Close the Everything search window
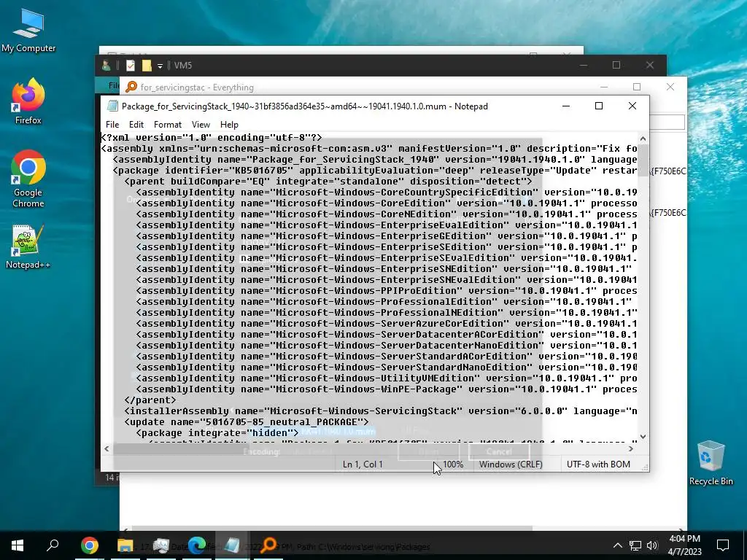 (x=670, y=87)
